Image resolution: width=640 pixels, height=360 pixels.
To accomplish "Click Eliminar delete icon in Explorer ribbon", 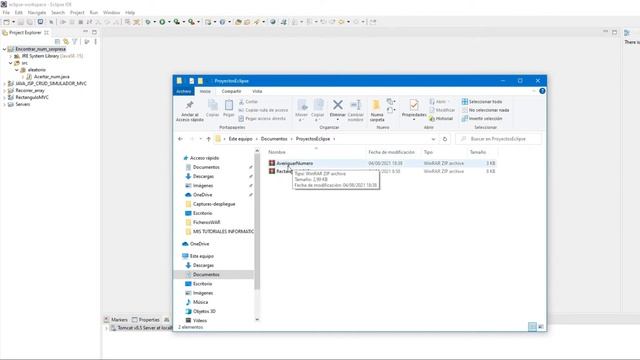I will coord(338,105).
